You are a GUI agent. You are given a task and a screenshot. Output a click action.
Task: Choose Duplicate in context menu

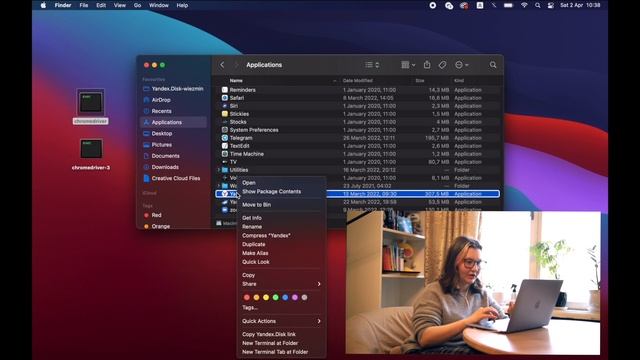[x=281, y=244]
